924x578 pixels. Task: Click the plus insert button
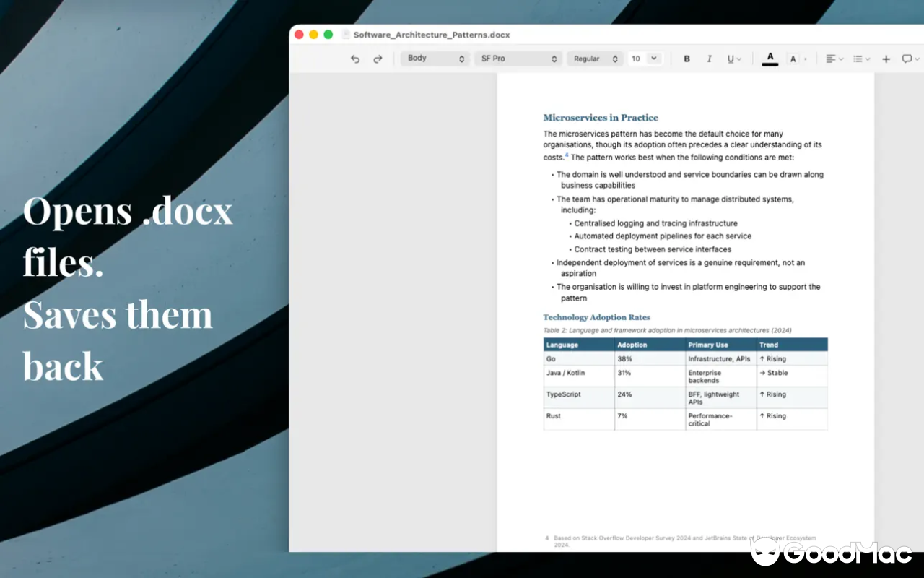tap(886, 59)
